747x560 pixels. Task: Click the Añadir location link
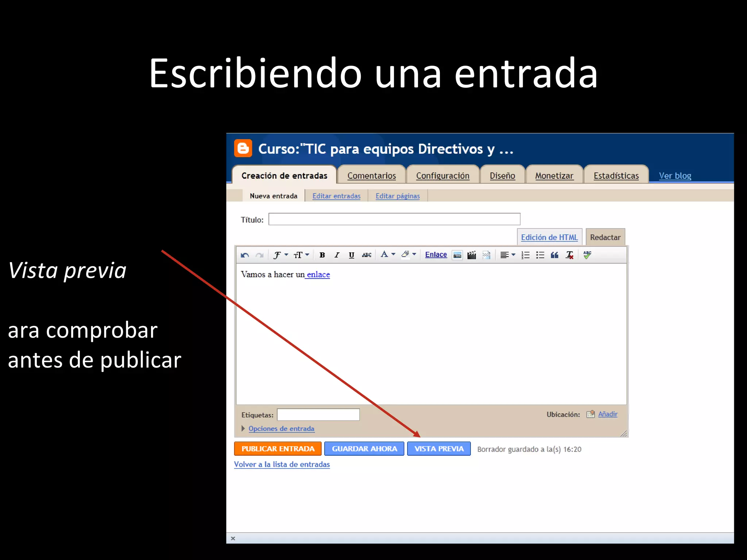pos(608,414)
